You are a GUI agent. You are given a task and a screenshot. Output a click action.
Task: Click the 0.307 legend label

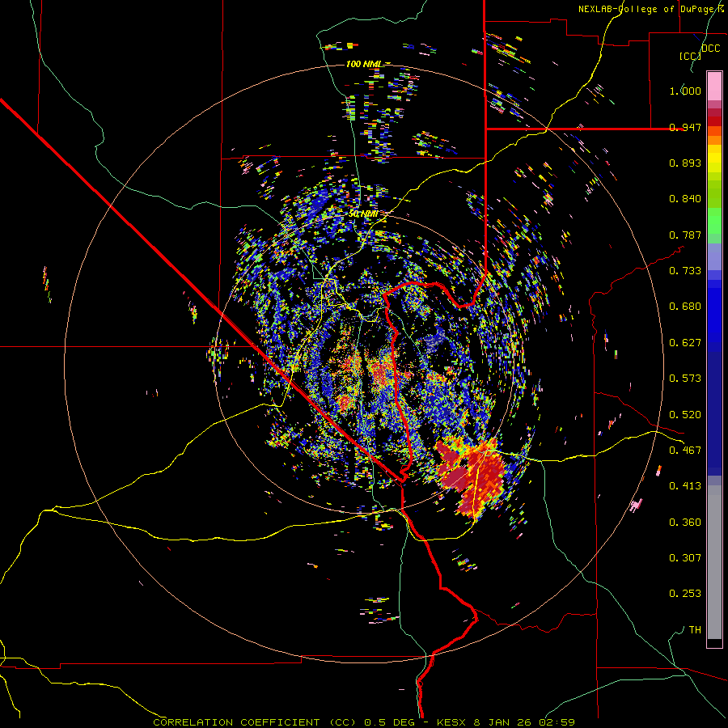click(x=685, y=558)
